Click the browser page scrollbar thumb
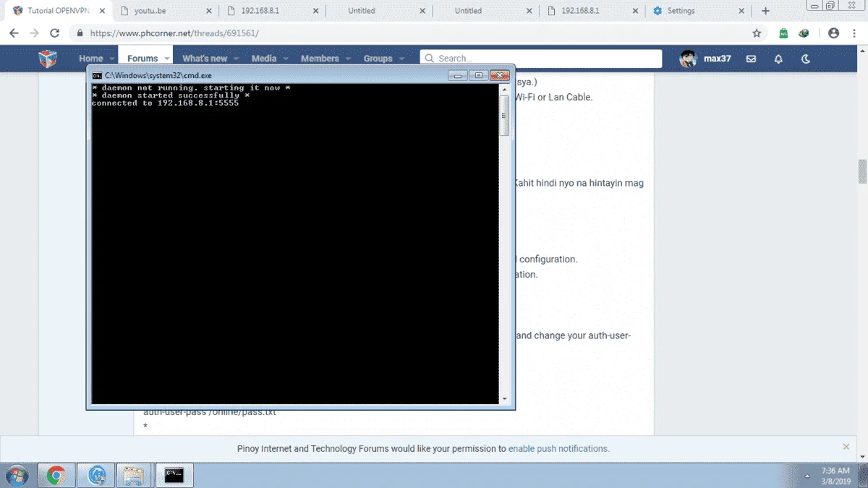This screenshot has width=868, height=488. 862,172
